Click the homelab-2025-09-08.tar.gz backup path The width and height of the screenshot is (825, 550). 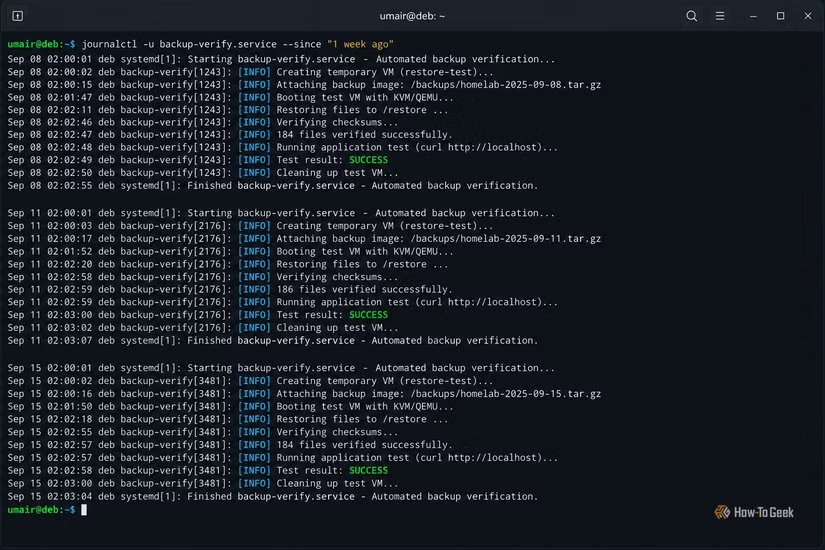(506, 85)
